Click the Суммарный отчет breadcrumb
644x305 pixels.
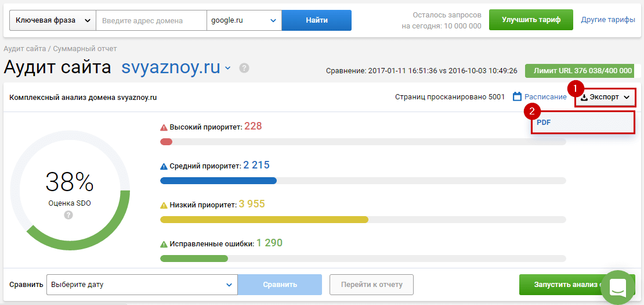tap(85, 48)
